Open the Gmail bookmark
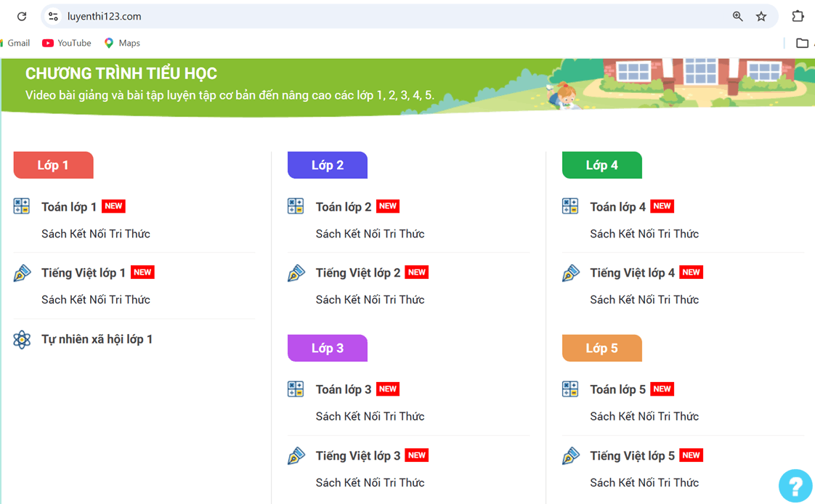The image size is (815, 504). [x=15, y=43]
